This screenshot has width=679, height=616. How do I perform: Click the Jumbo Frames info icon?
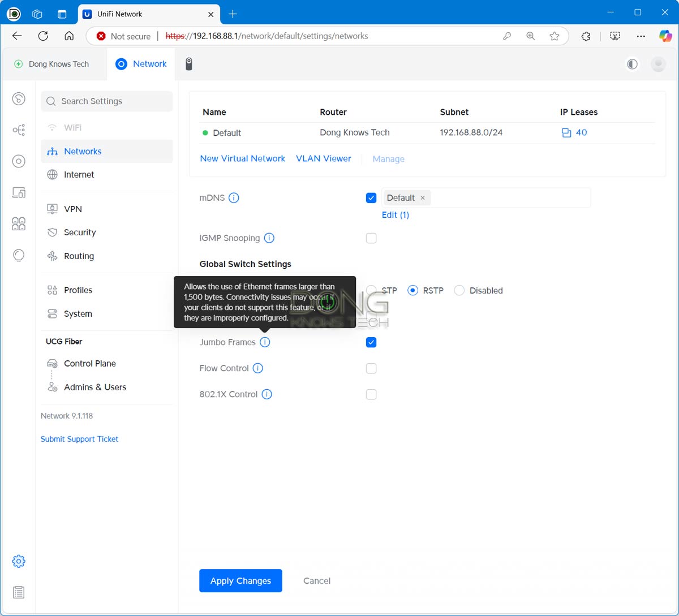[x=265, y=342]
